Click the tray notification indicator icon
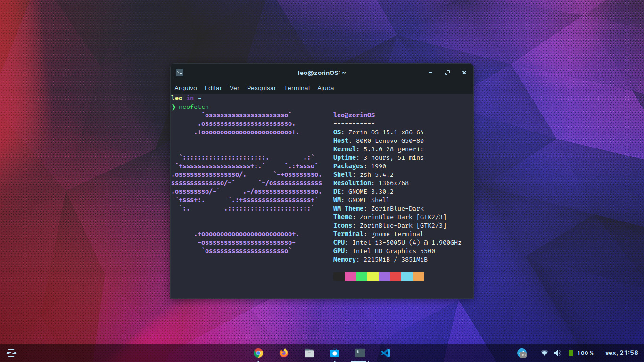Viewport: 644px width, 362px height. click(x=522, y=353)
